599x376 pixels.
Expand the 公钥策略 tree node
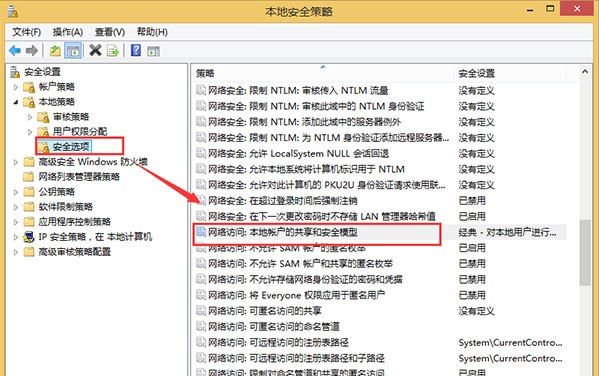(x=16, y=192)
